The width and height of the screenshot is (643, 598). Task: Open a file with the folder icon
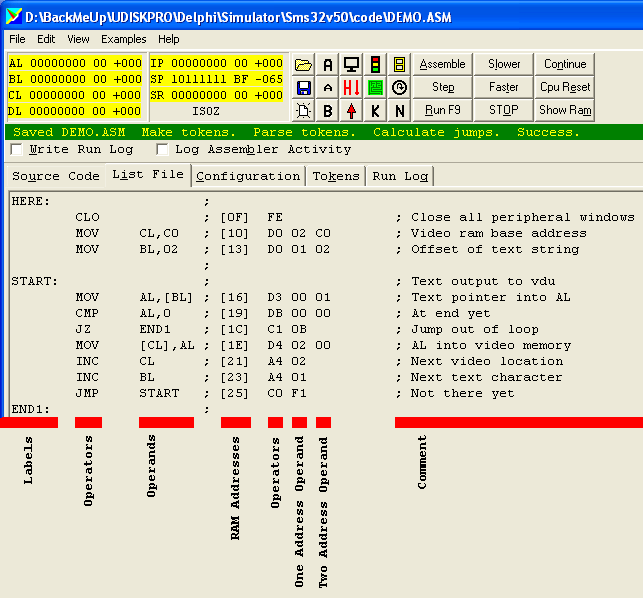click(303, 64)
